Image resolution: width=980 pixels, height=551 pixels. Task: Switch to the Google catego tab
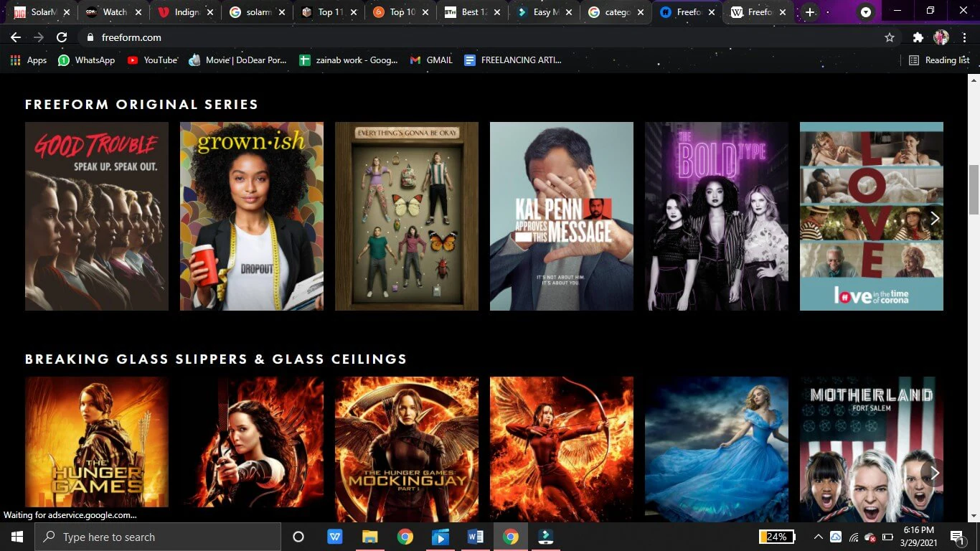coord(616,12)
